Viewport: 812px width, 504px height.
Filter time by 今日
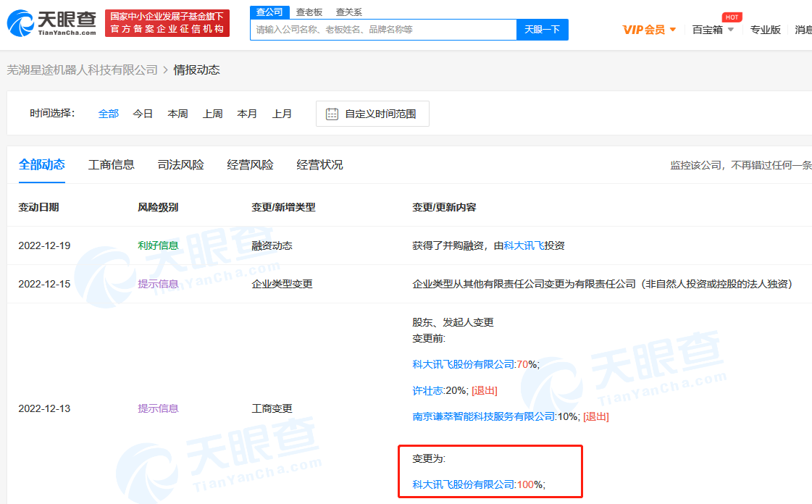click(143, 114)
